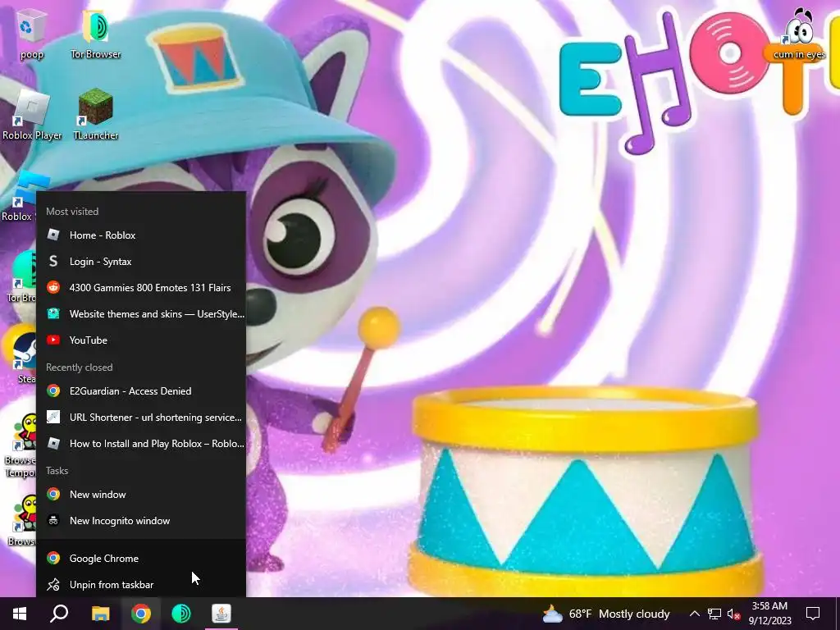Open File Explorer from the taskbar
840x630 pixels.
100,614
